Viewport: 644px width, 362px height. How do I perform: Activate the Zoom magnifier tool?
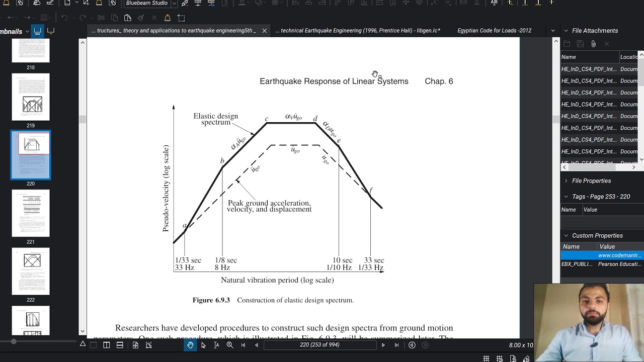(x=230, y=345)
